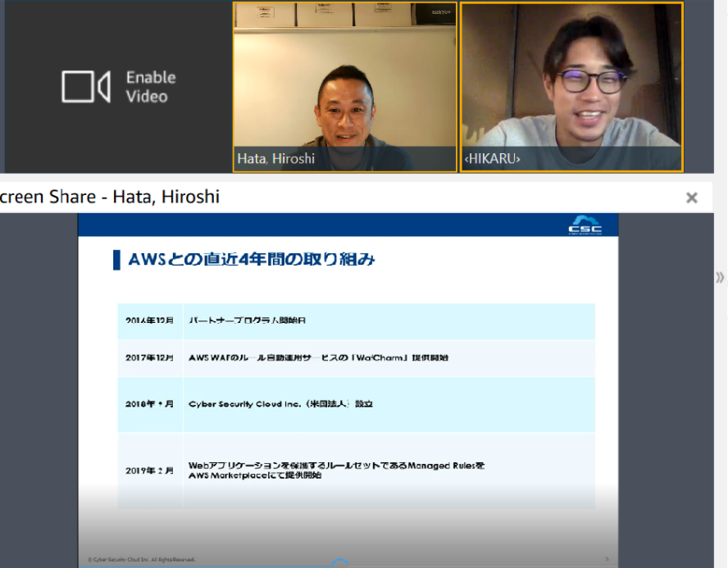The height and width of the screenshot is (568, 728).
Task: Click the first row date cell in table
Action: (149, 320)
